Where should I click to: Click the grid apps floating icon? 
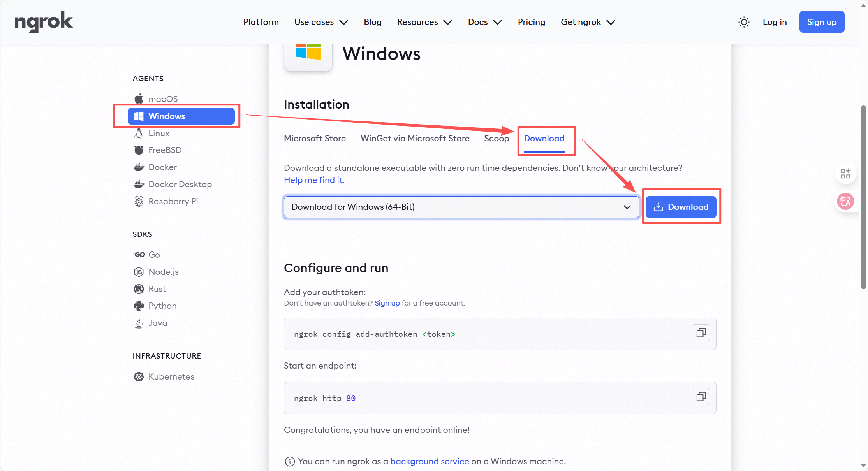click(x=845, y=174)
